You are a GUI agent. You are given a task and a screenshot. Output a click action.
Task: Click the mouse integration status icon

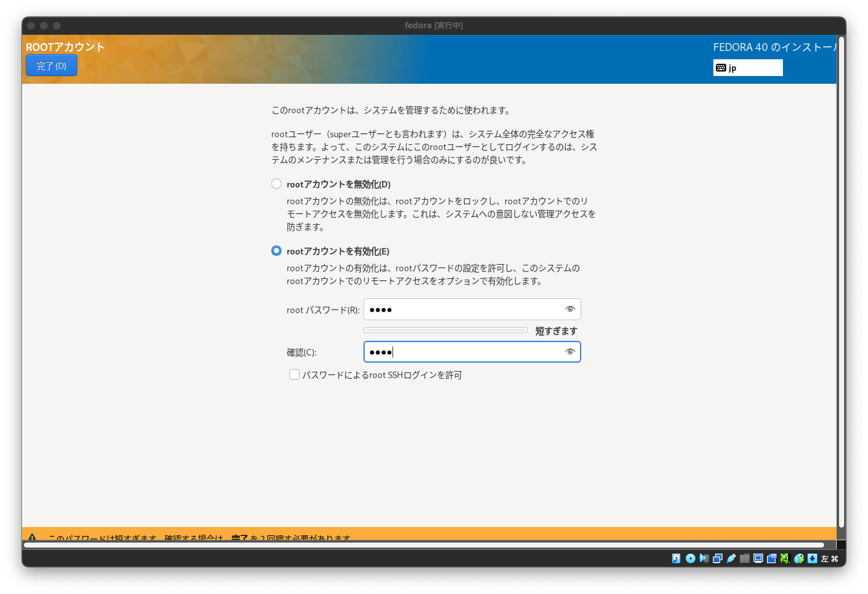(798, 559)
